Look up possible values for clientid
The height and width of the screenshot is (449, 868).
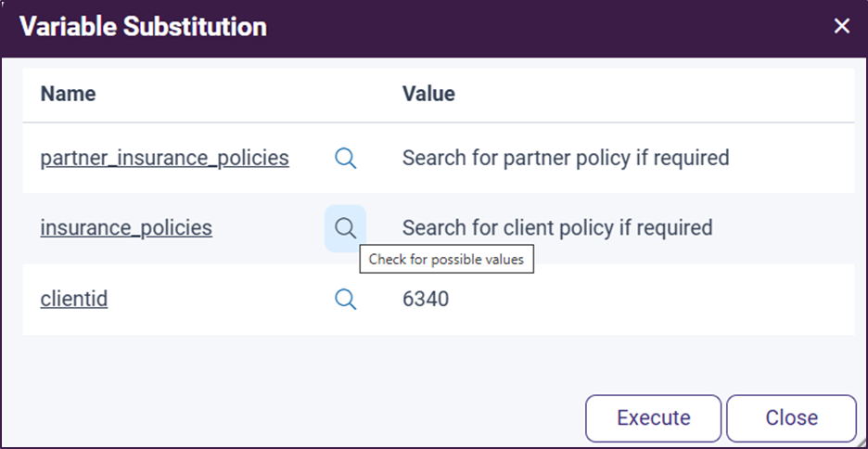click(x=345, y=300)
